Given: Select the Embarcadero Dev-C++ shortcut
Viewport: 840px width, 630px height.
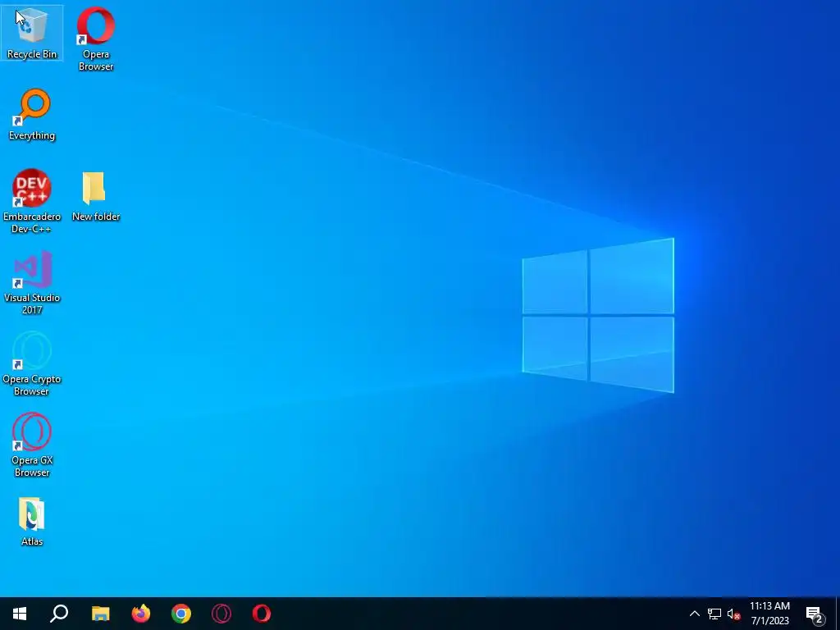Looking at the screenshot, I should click(x=32, y=202).
